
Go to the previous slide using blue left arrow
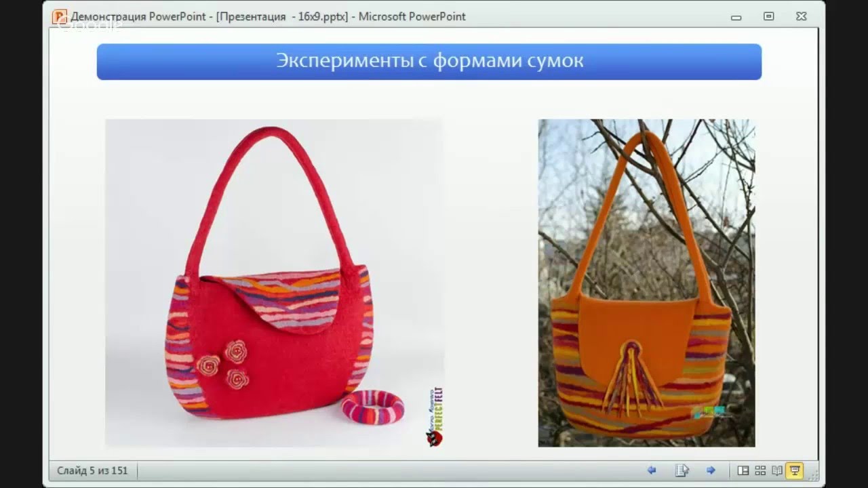[652, 470]
